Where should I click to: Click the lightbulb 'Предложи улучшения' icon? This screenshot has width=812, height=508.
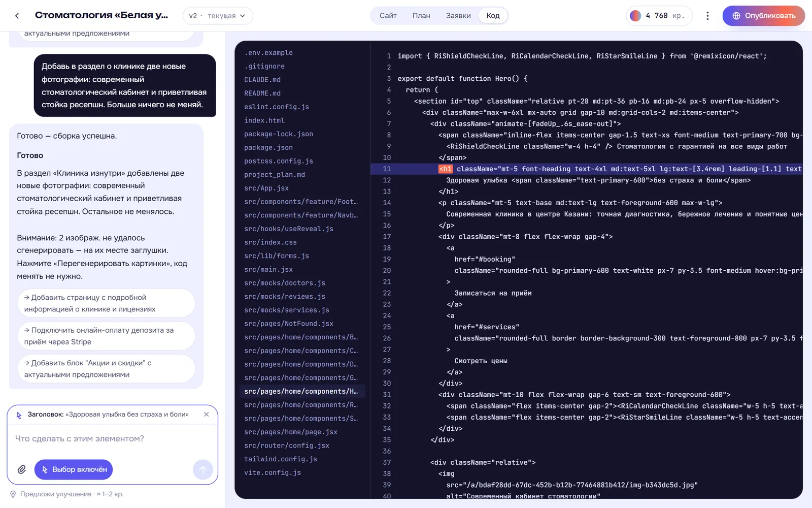(x=13, y=494)
